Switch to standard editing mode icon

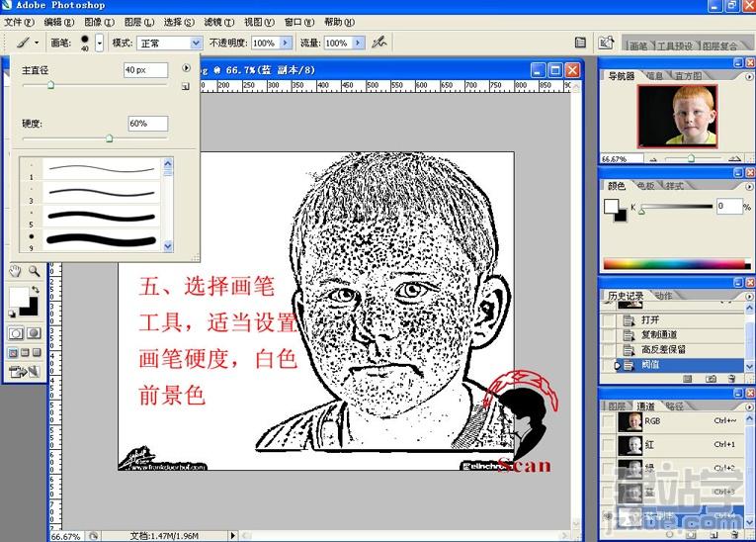[x=16, y=333]
